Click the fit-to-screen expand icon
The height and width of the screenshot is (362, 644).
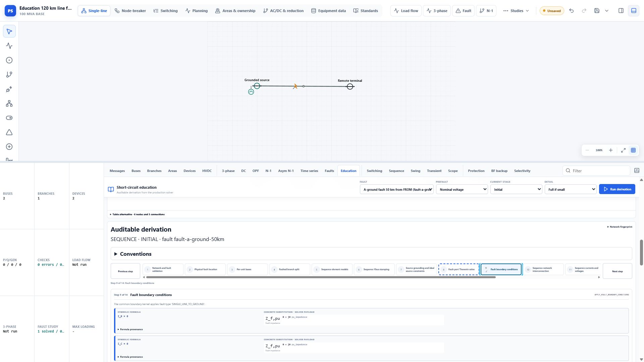click(623, 150)
